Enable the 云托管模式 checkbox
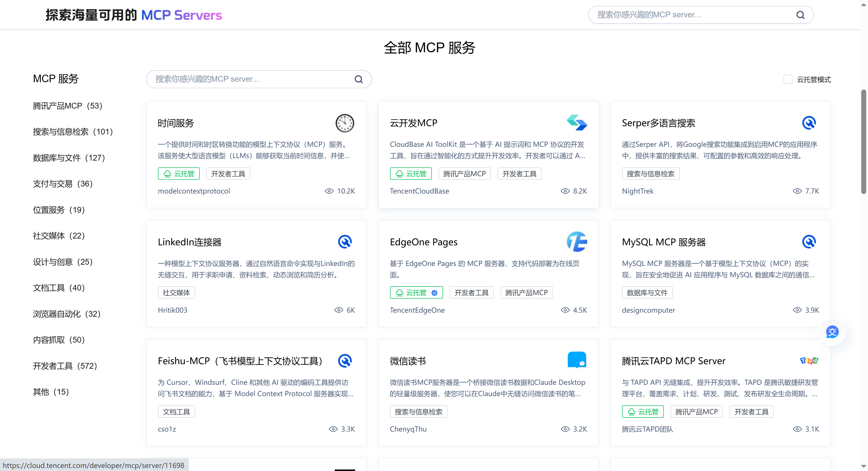 point(788,79)
